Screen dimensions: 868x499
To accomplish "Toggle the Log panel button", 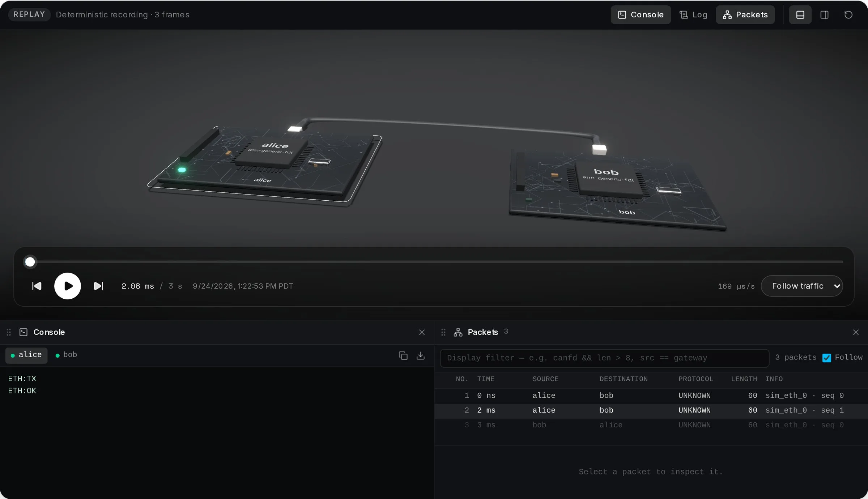I will coord(693,15).
